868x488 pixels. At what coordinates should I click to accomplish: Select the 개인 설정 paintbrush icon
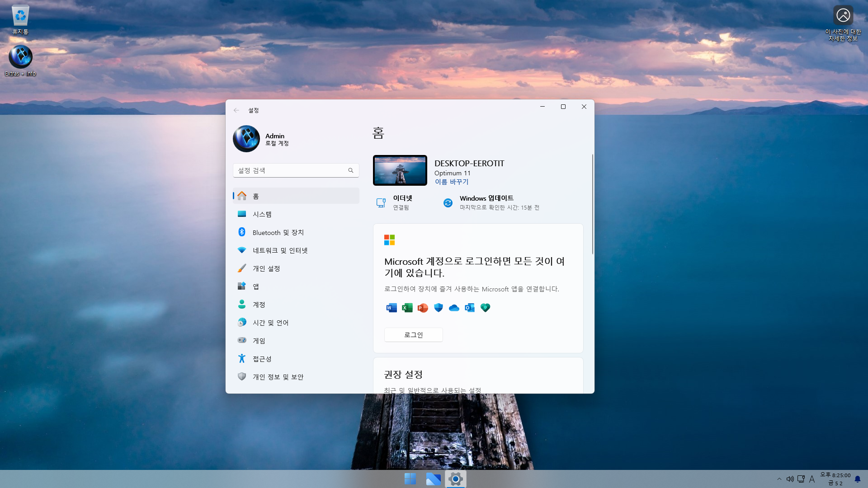tap(242, 268)
